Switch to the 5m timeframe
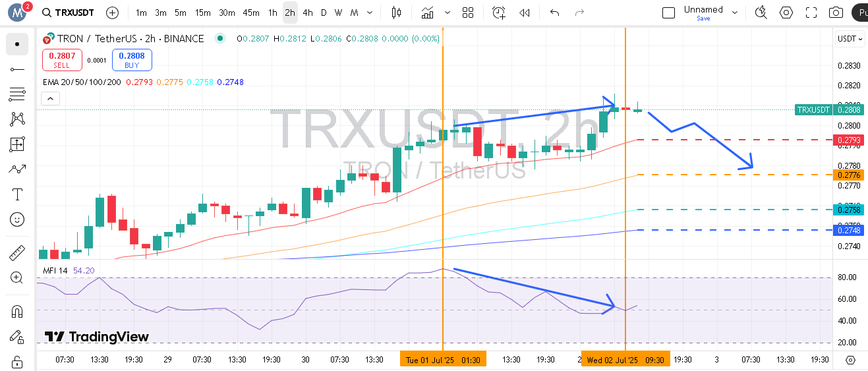The width and height of the screenshot is (868, 371). (181, 13)
